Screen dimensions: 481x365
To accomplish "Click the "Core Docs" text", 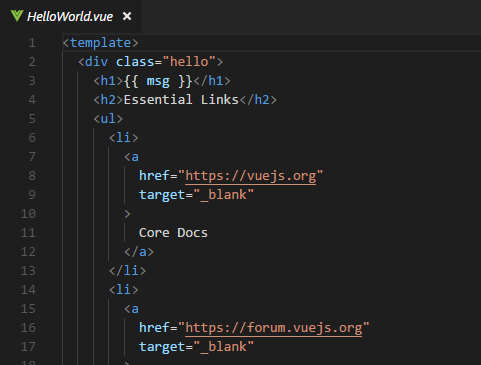I will coord(173,233).
